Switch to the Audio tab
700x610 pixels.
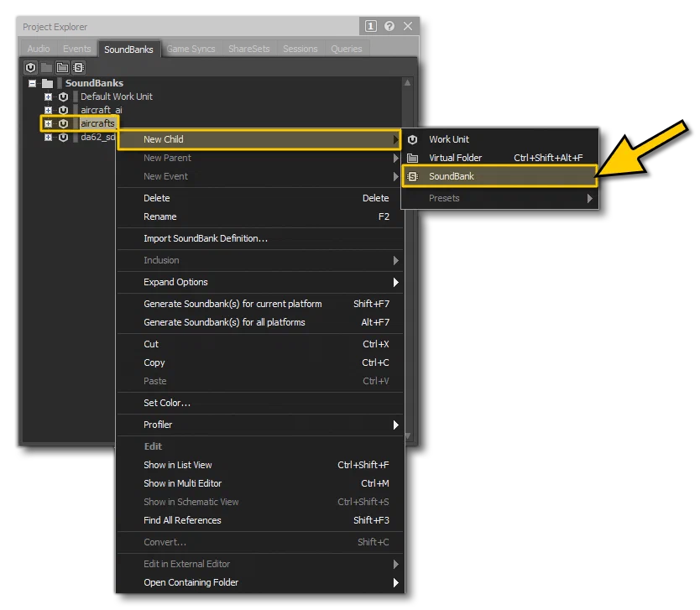[39, 49]
